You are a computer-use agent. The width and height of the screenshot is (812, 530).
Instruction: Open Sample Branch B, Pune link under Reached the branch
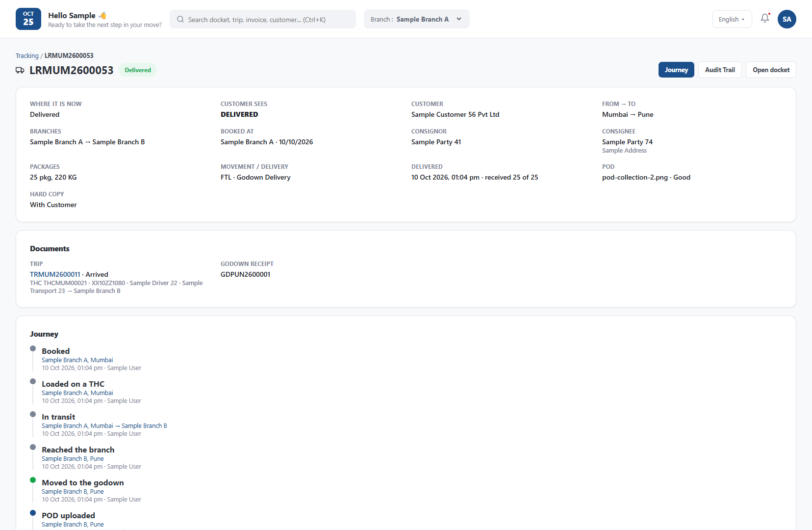point(73,458)
